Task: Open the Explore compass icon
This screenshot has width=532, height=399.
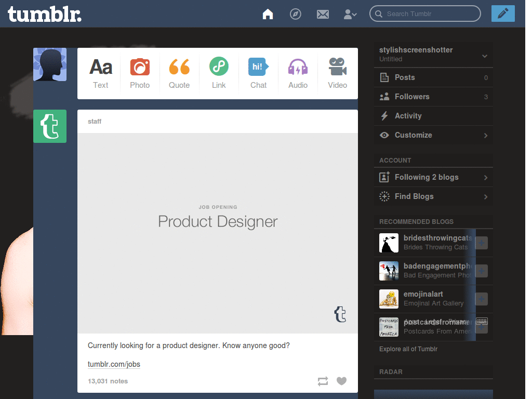Action: click(x=296, y=14)
